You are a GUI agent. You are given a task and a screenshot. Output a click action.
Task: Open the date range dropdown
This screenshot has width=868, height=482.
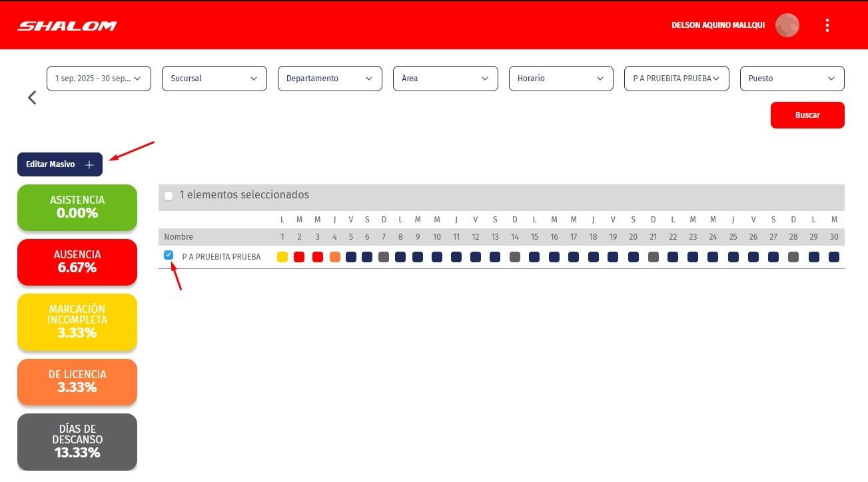tap(99, 79)
